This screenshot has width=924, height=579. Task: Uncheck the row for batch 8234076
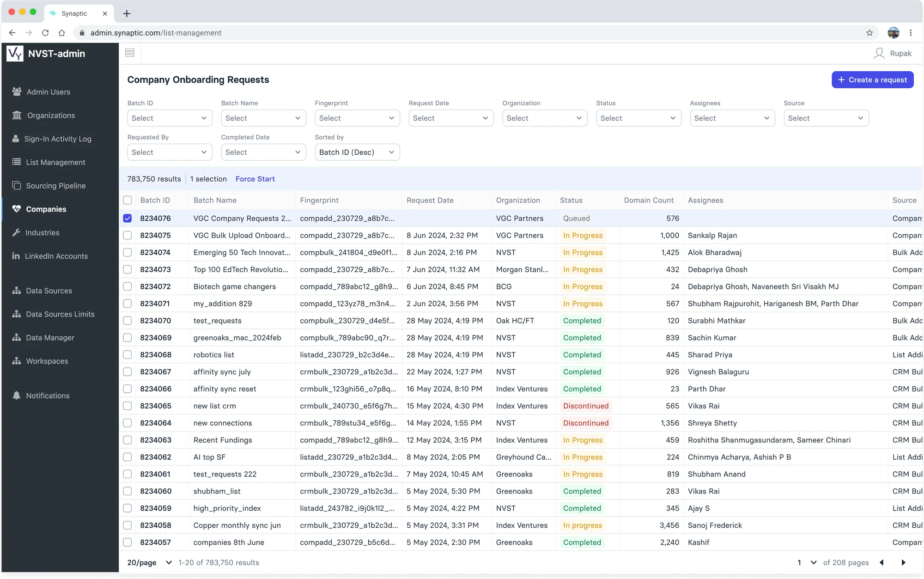[x=128, y=218]
